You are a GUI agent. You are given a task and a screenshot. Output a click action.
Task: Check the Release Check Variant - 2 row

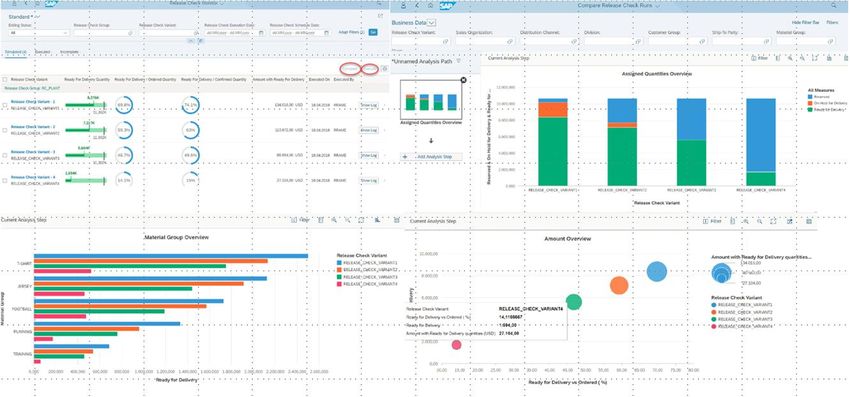[5, 130]
